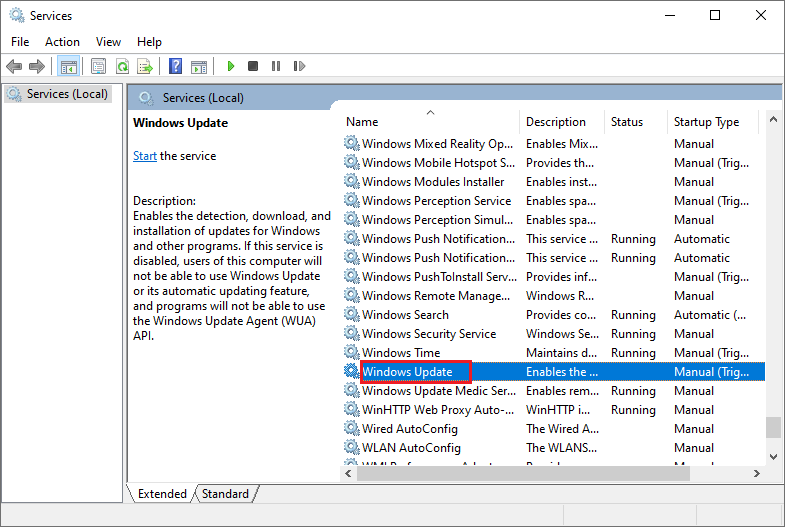Click gear icon of WLAN AutoConfig row

pos(351,447)
